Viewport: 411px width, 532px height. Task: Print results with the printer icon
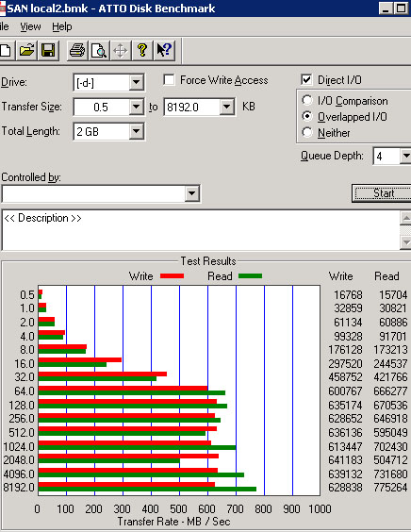click(x=77, y=51)
